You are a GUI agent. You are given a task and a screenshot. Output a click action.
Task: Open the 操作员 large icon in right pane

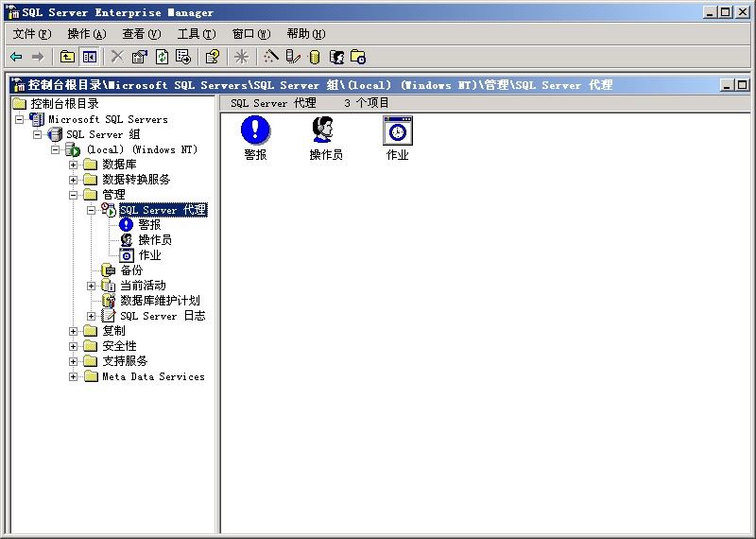tap(326, 138)
